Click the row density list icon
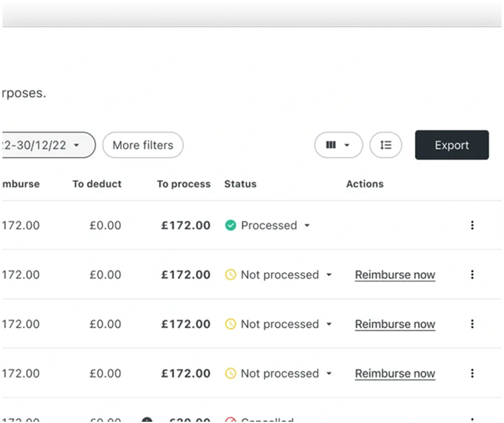 point(386,145)
